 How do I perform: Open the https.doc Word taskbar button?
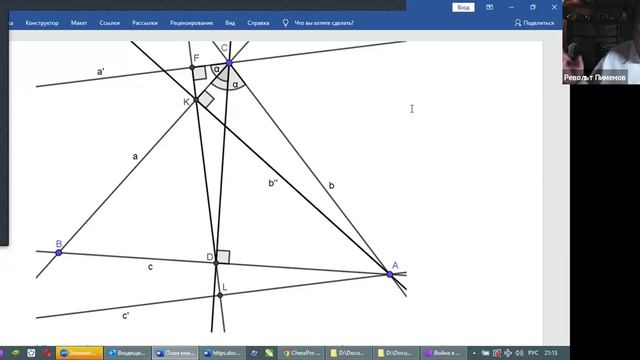tap(222, 353)
